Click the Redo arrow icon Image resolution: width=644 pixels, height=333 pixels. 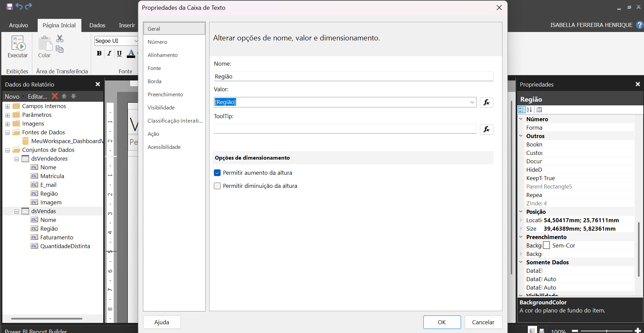pyautogui.click(x=29, y=6)
